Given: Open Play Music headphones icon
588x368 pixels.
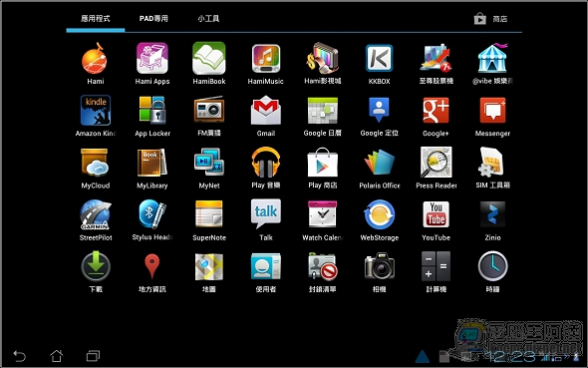Looking at the screenshot, I should pos(265,169).
